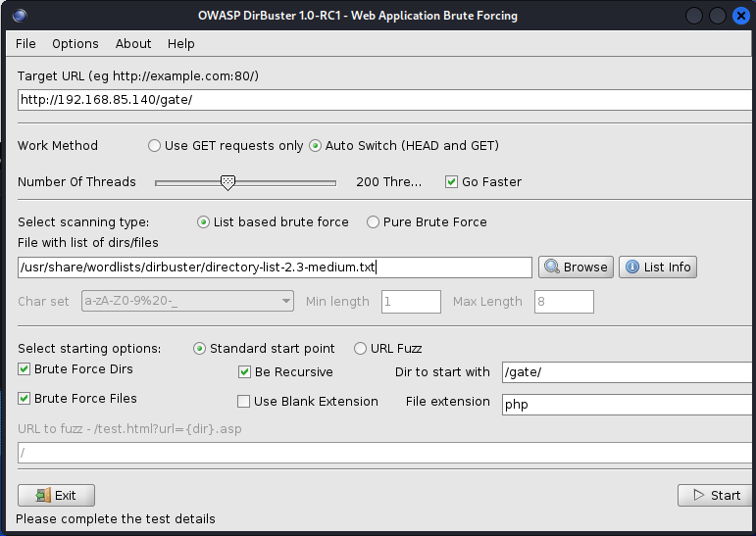Screen dimensions: 756x536
Task: Enable the Go Faster checkbox
Action: pyautogui.click(x=452, y=181)
